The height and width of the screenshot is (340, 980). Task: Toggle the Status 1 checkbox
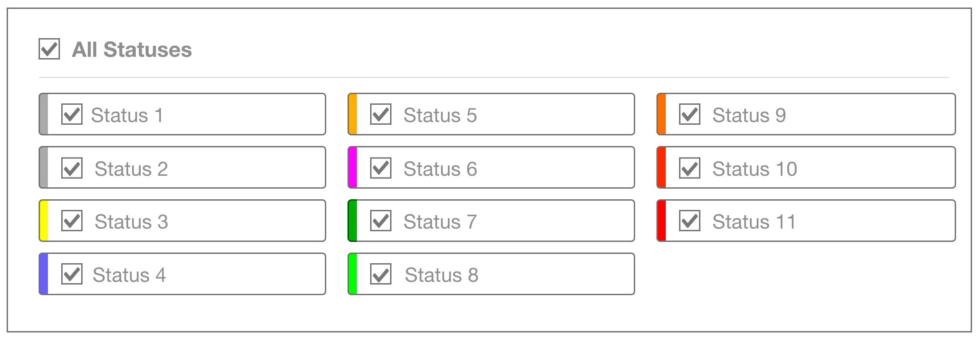pos(72,114)
